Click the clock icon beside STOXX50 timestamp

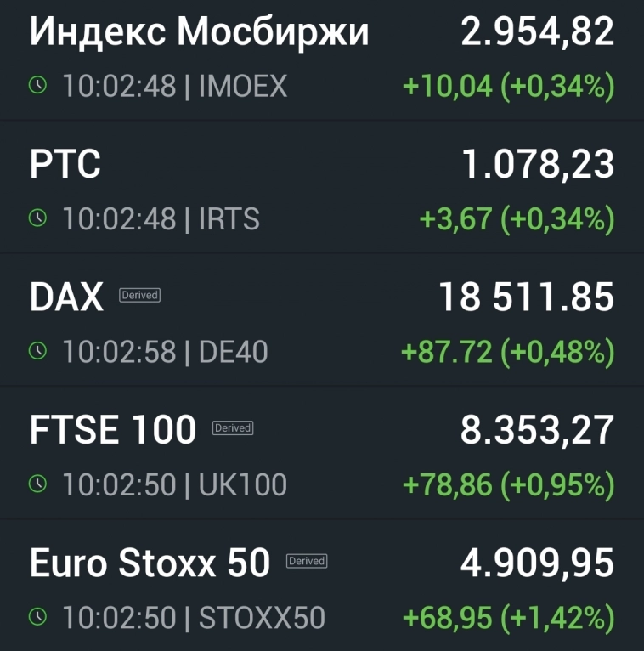[37, 616]
